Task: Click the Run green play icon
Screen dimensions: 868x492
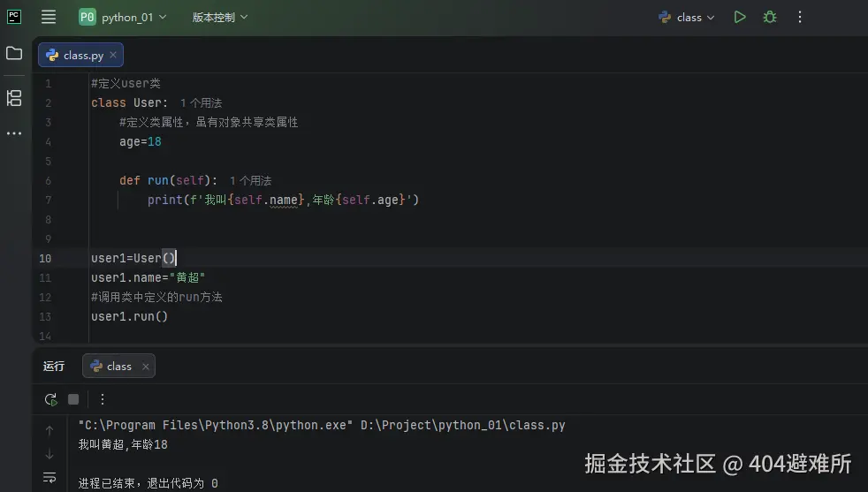Action: [740, 17]
